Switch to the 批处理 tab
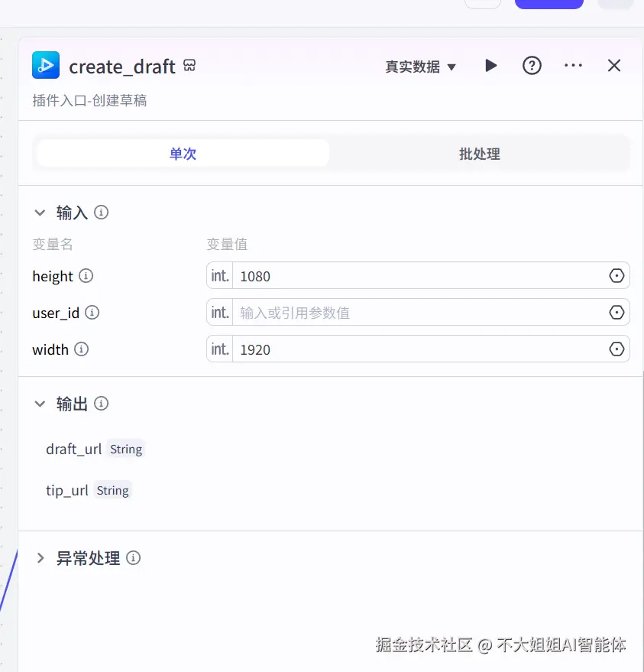The width and height of the screenshot is (644, 672). point(480,154)
